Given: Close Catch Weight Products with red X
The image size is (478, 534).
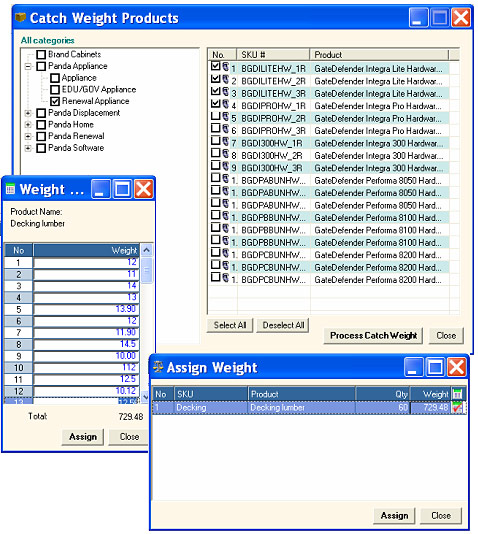Looking at the screenshot, I should (461, 17).
